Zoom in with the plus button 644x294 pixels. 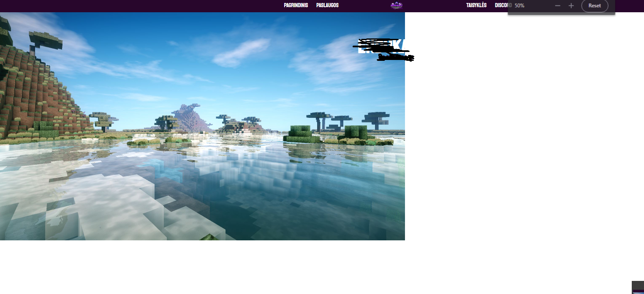pos(571,5)
